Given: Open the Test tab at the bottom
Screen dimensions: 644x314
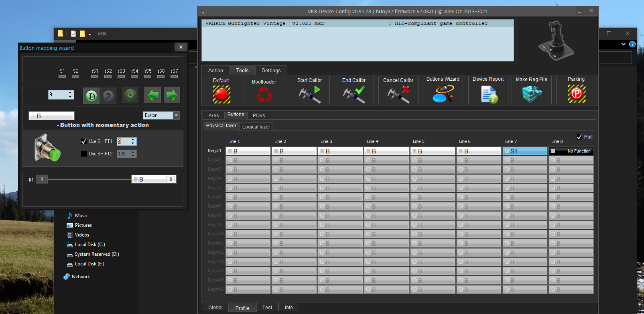Looking at the screenshot, I should (x=267, y=308).
